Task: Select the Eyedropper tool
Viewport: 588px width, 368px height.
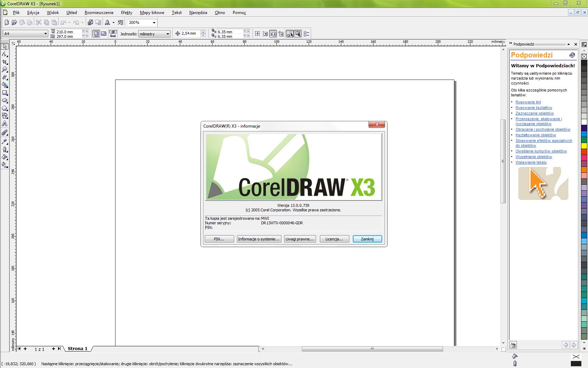Action: [5, 141]
